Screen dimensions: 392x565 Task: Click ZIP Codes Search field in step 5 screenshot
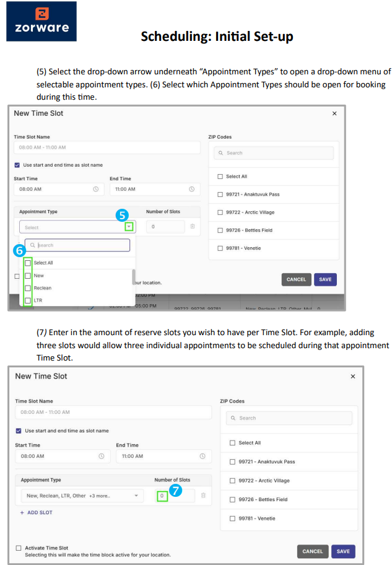274,153
